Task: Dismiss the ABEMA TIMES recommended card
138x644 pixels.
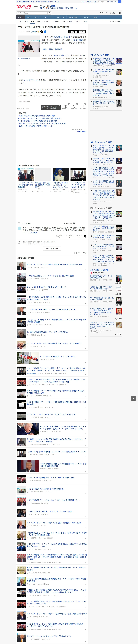Action: coord(33,191)
